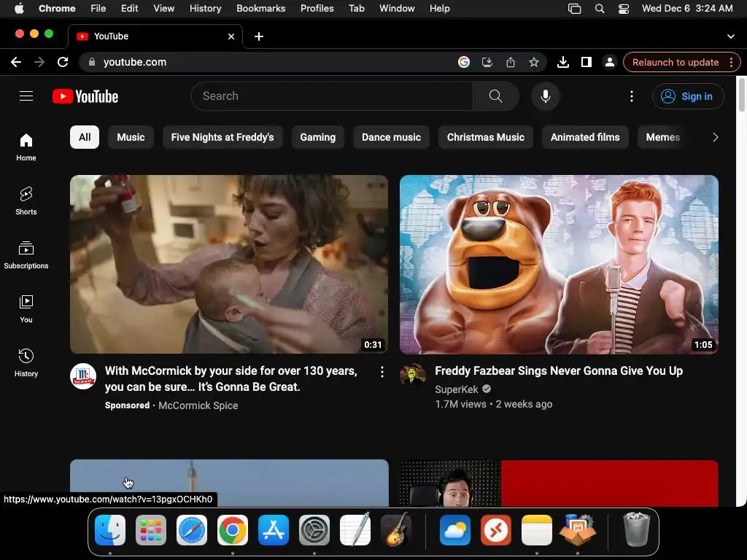747x560 pixels.
Task: Expand the tab search chevron
Action: (x=731, y=36)
